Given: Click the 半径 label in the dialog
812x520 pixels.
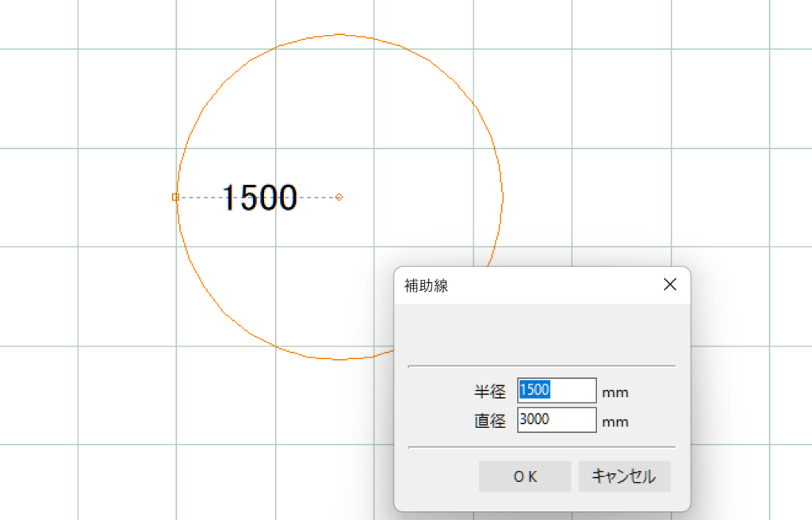Looking at the screenshot, I should [x=489, y=392].
